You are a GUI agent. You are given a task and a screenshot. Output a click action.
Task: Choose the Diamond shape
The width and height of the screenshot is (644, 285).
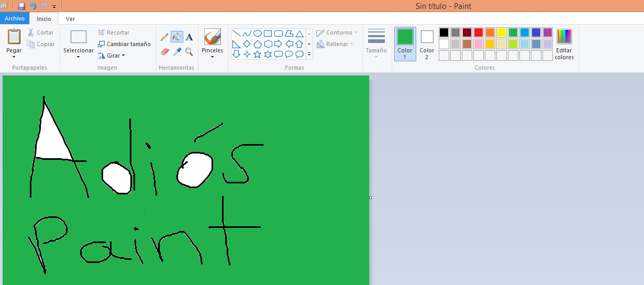pos(247,44)
